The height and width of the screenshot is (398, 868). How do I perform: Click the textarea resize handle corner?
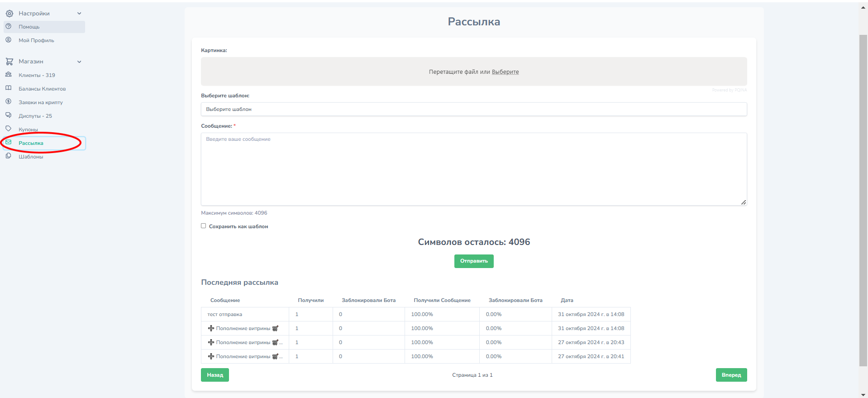tap(744, 202)
